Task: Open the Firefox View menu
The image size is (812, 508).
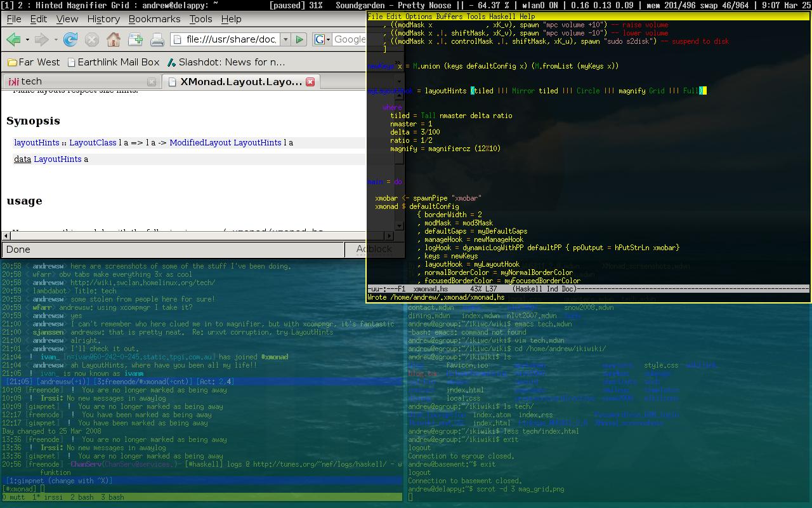Action: click(67, 19)
